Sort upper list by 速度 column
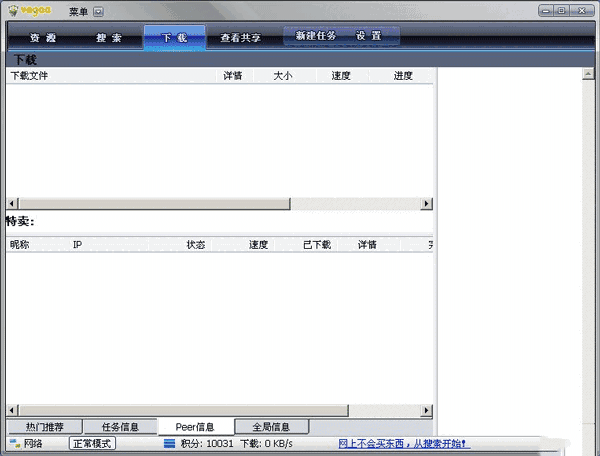This screenshot has width=600, height=456. pos(341,76)
